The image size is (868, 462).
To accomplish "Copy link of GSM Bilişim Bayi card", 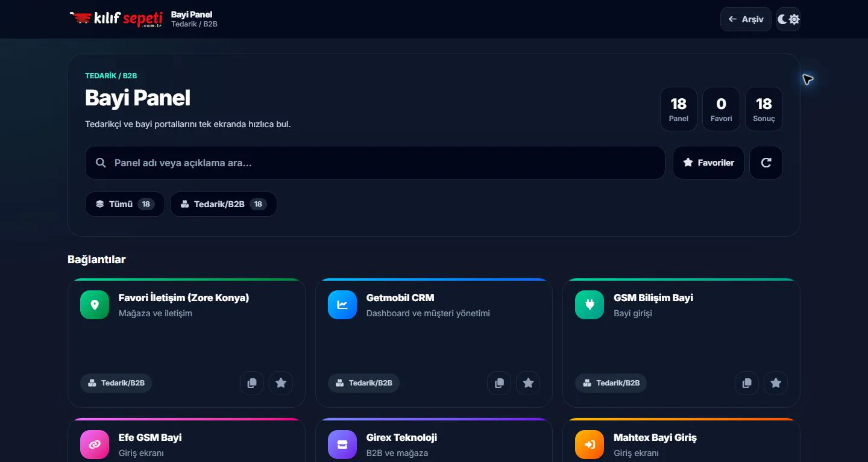I will coord(747,383).
